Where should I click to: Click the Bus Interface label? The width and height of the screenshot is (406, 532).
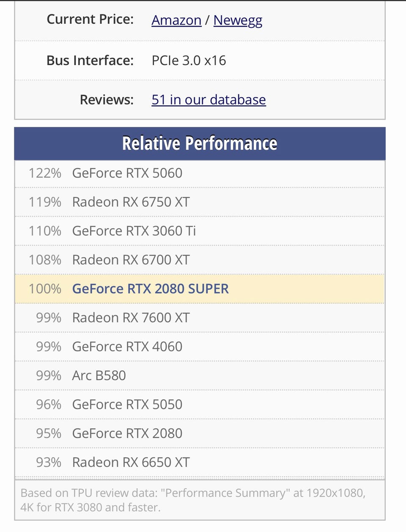[x=90, y=60]
